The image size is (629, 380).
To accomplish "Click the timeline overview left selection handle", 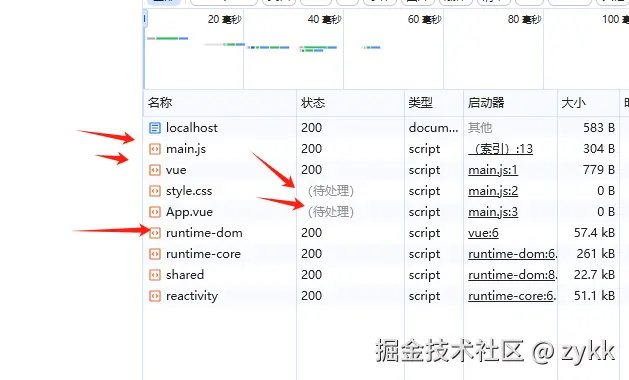I will (145, 18).
